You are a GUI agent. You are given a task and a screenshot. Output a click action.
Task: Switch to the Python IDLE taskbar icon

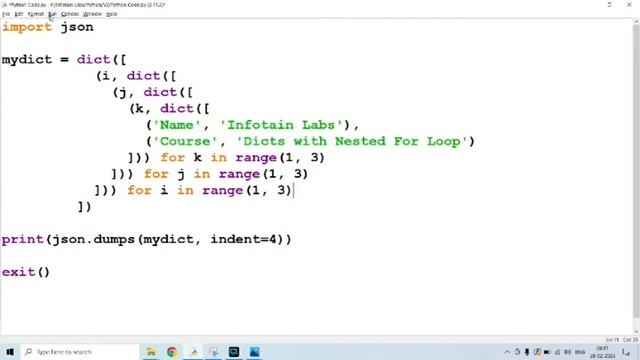point(193,352)
